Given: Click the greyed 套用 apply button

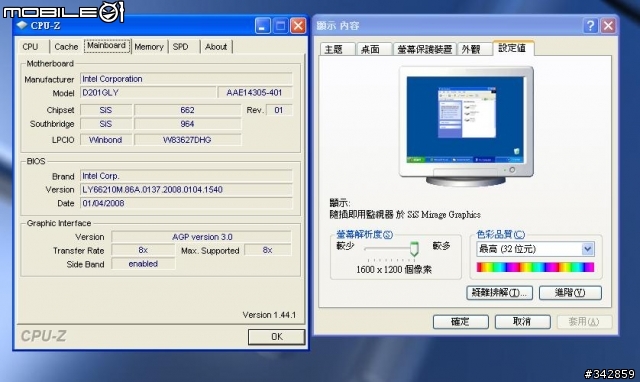Looking at the screenshot, I should click(584, 322).
